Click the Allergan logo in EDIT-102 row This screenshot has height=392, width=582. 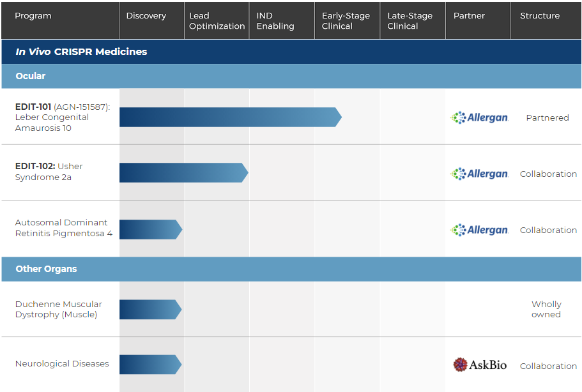tap(479, 174)
